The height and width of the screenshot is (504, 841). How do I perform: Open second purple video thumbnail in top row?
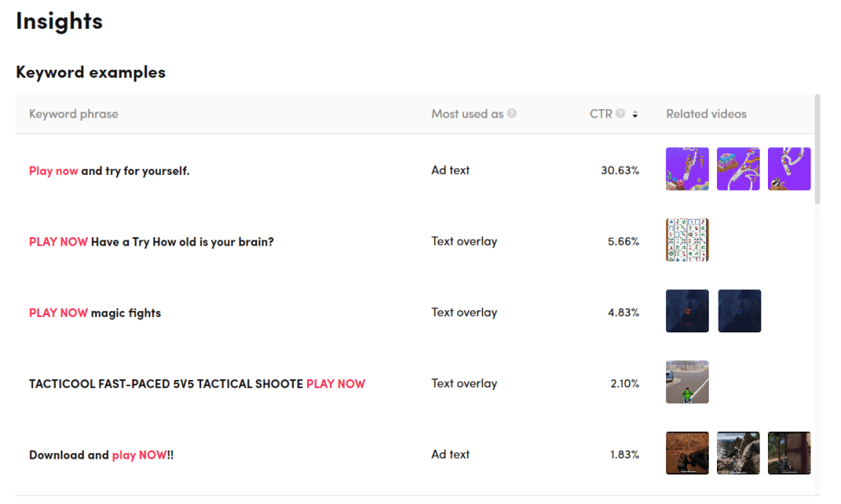click(738, 169)
